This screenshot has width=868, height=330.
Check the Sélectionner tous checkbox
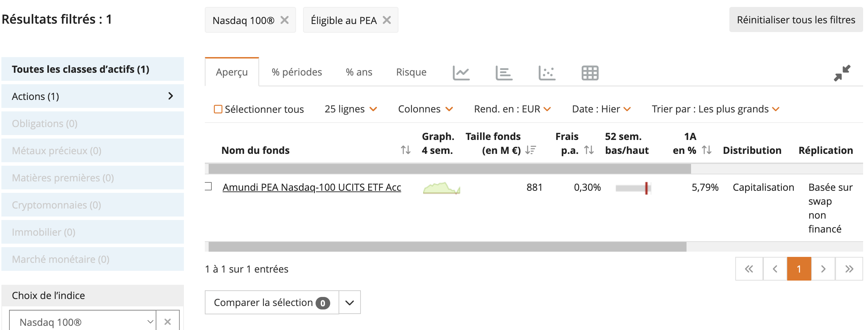[x=218, y=109]
